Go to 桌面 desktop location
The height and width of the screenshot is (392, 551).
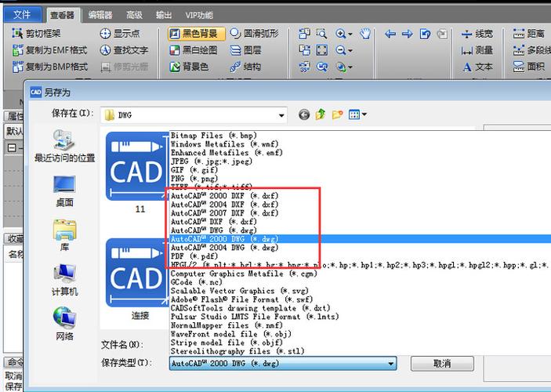[64, 191]
